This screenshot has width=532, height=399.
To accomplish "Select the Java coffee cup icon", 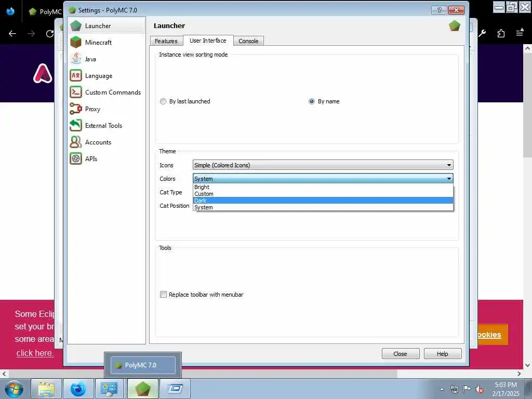I will [76, 59].
